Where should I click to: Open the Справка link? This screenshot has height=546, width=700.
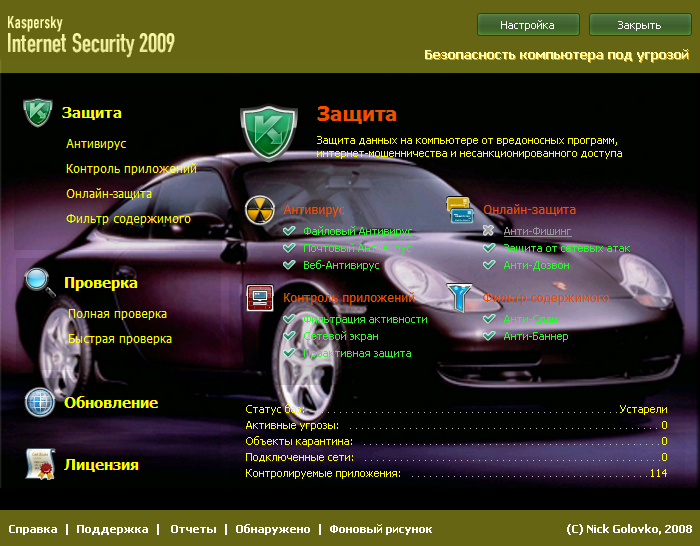pyautogui.click(x=33, y=529)
